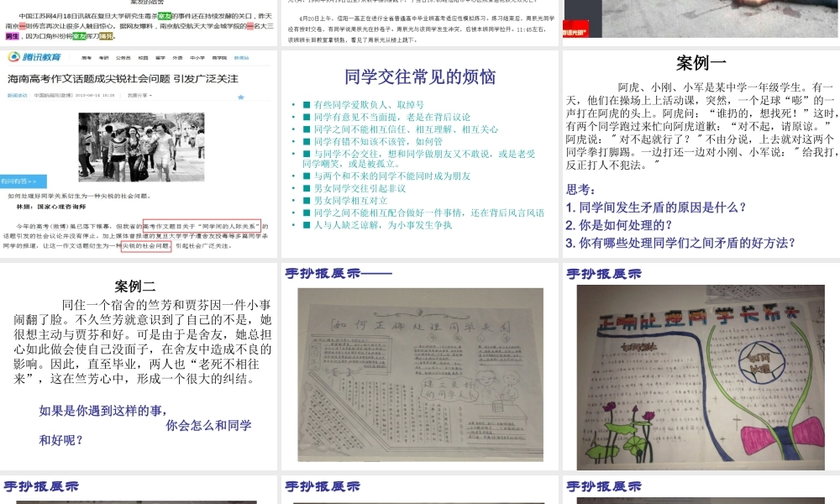
Task: Open the pencil-drawn 如何正确处理同学关系 poster image
Action: [x=421, y=375]
